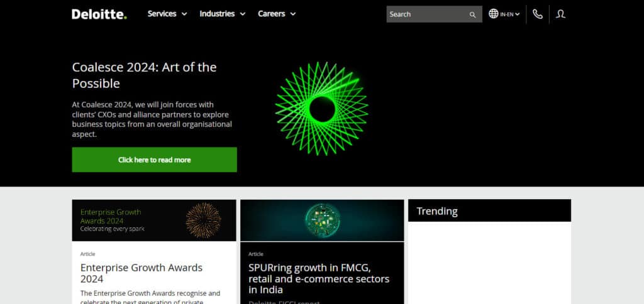The height and width of the screenshot is (304, 644).
Task: Open the Enterprise Growth Awards 2024 article title
Action: pyautogui.click(x=142, y=273)
